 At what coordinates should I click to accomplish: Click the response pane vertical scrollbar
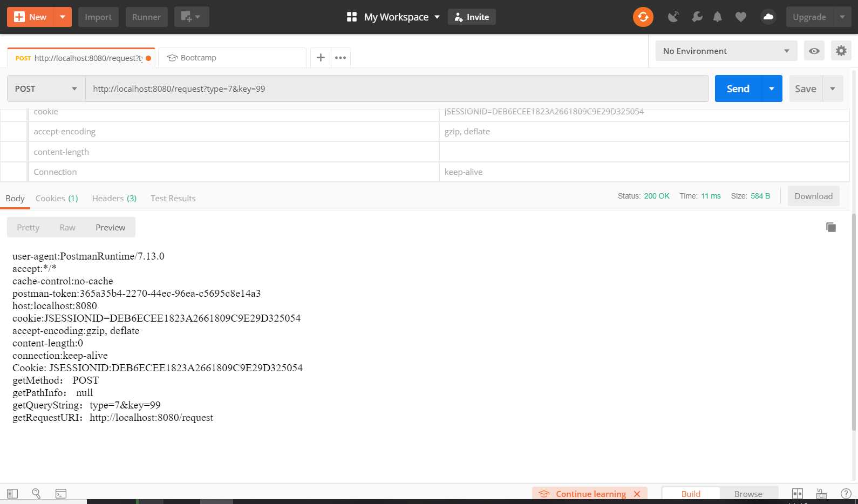854,321
